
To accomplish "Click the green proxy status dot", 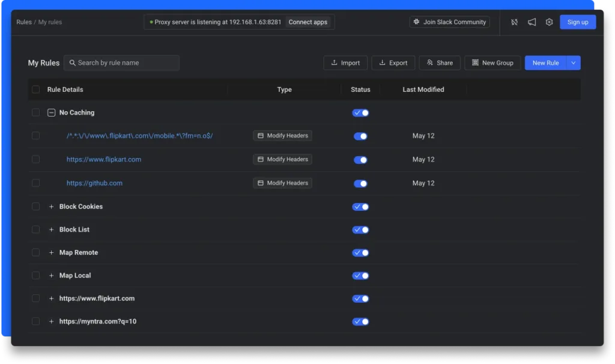I will click(151, 22).
